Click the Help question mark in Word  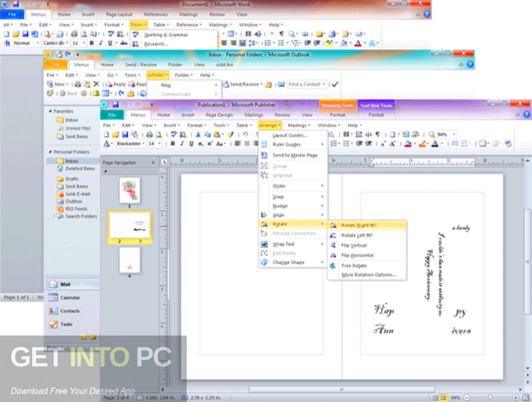point(427,14)
